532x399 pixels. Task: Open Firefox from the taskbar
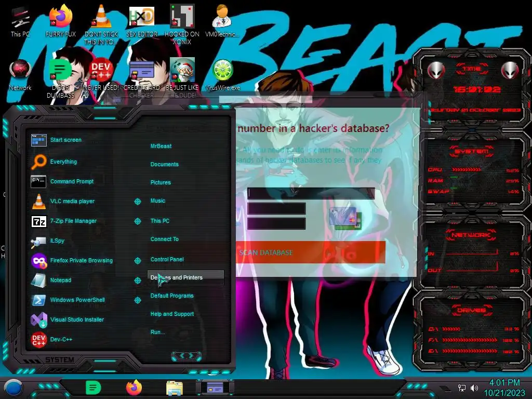[134, 388]
